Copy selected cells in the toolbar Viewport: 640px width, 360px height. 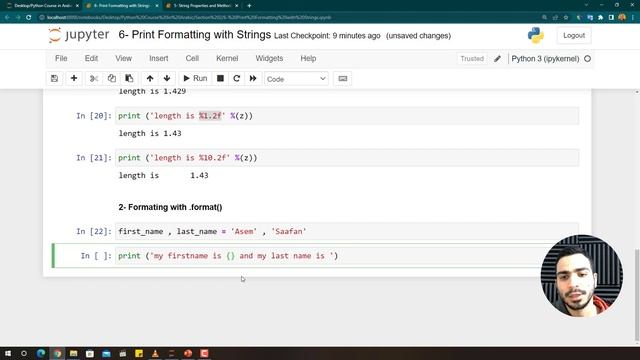click(x=111, y=78)
